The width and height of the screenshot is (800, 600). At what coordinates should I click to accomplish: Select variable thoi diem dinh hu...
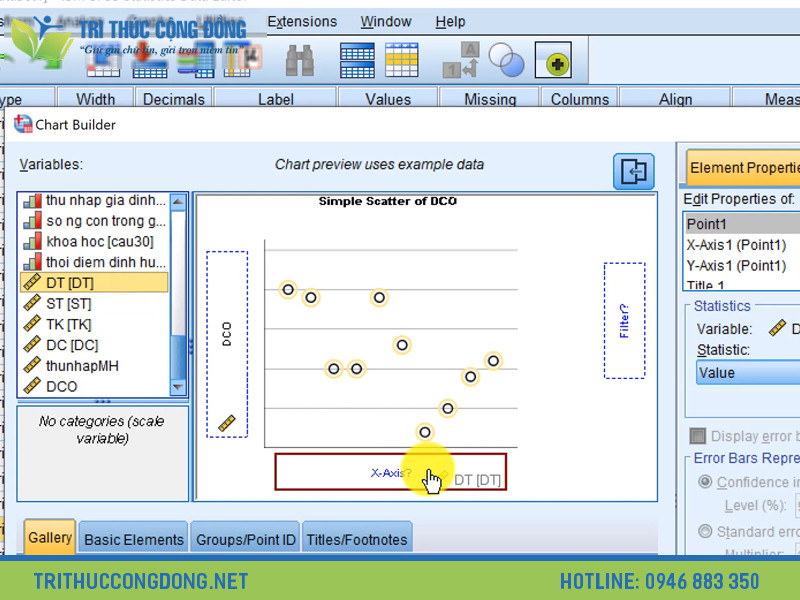pyautogui.click(x=95, y=262)
